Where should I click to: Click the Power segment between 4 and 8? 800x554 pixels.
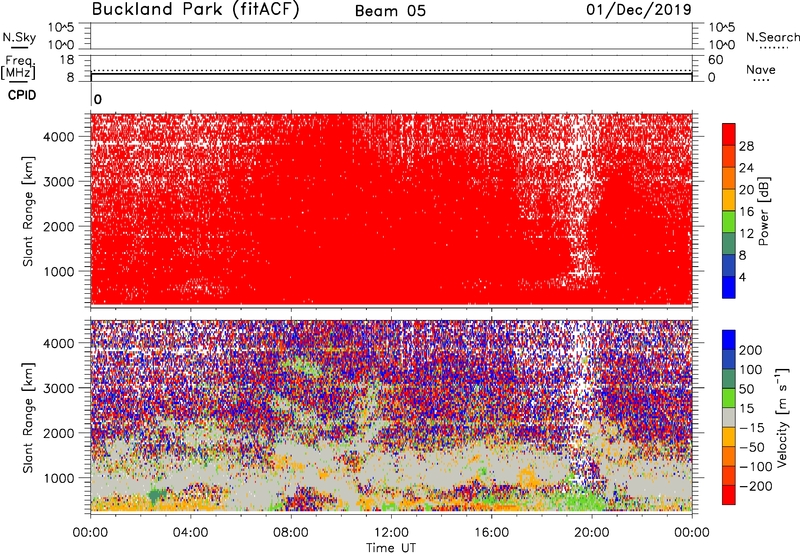coord(729,266)
